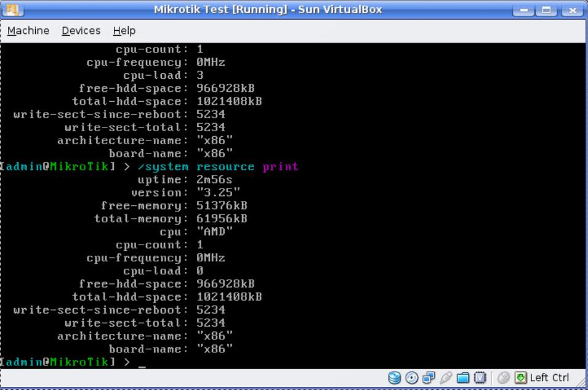
Task: Click the 'cpu-load: 0' line
Action: 163,270
